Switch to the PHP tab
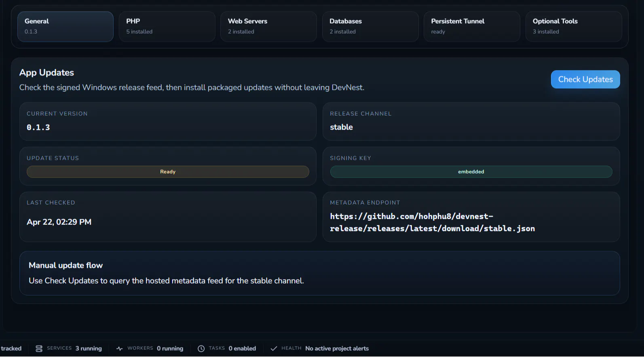 pos(167,26)
